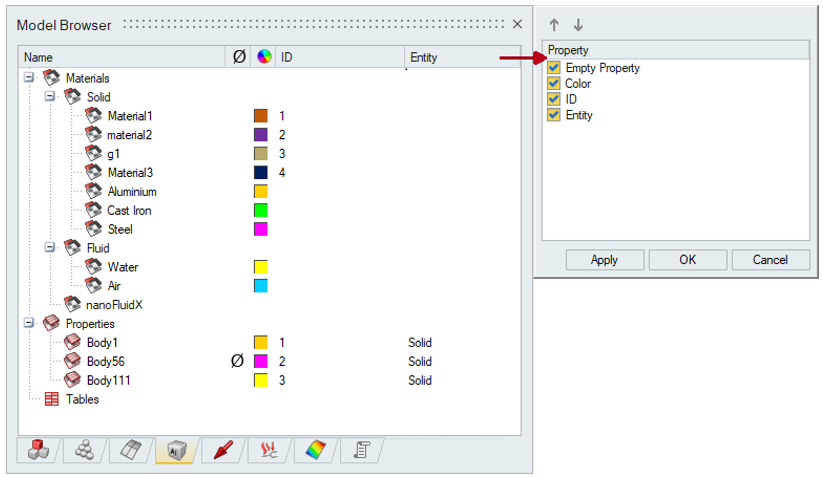
Task: Open Material3 navy color swatch
Action: tap(261, 172)
